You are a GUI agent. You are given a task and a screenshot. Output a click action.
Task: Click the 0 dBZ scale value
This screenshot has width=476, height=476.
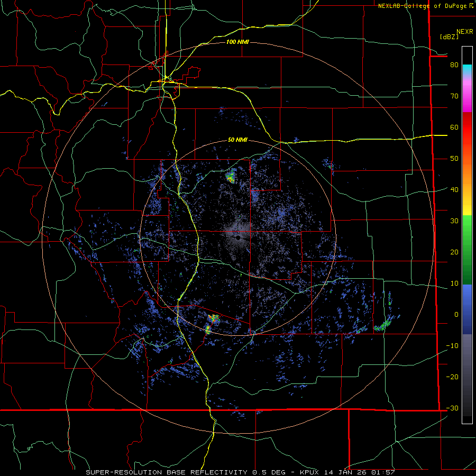point(456,315)
